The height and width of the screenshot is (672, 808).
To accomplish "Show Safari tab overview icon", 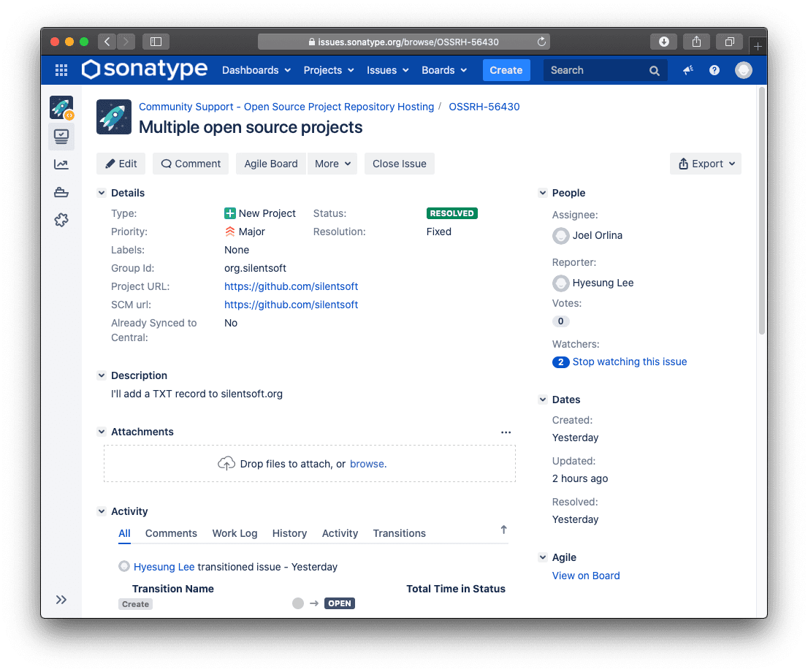I will [x=730, y=42].
